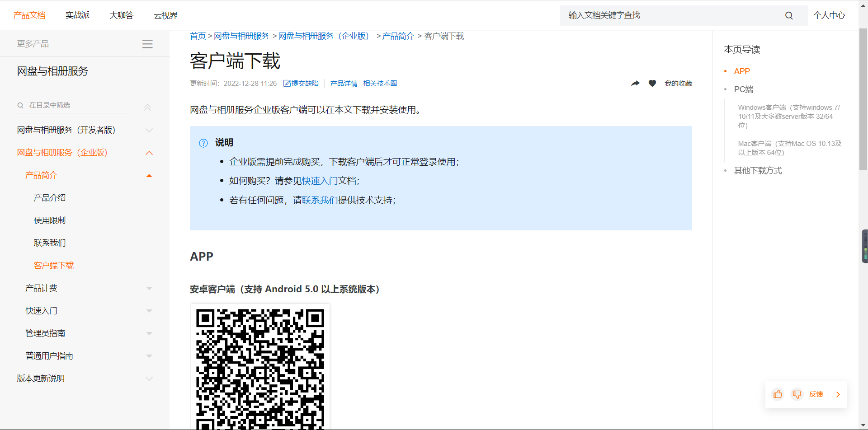This screenshot has width=868, height=430.
Task: Click the right arrow in feedback widget
Action: [838, 394]
